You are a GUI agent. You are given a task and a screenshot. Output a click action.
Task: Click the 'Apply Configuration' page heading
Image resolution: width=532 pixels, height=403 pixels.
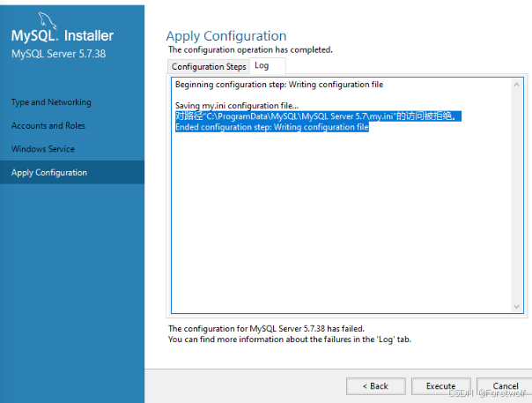226,36
